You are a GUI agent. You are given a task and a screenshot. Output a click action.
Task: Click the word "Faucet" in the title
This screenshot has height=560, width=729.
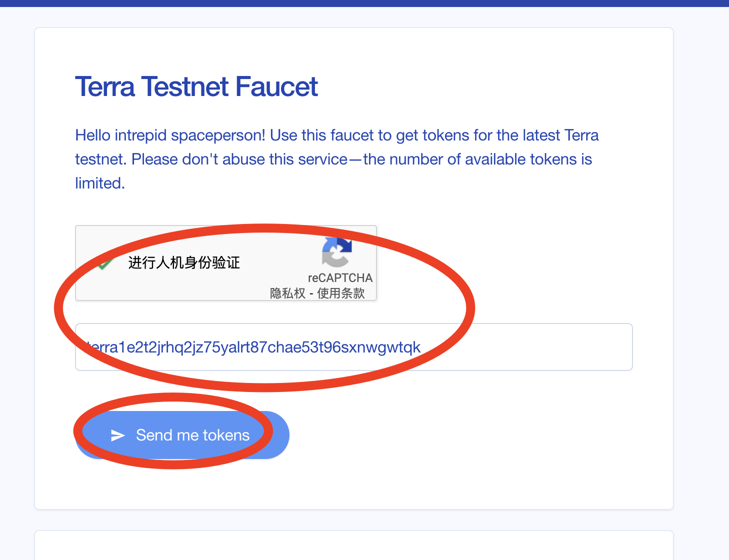(276, 87)
